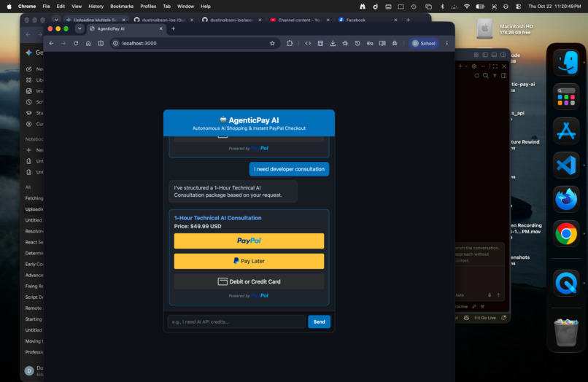Open the School profile chip
Screen dimensions: 588x382
424,44
